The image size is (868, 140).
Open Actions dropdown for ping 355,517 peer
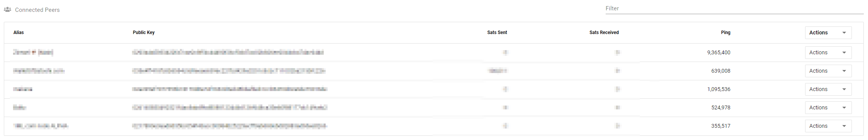tap(828, 126)
